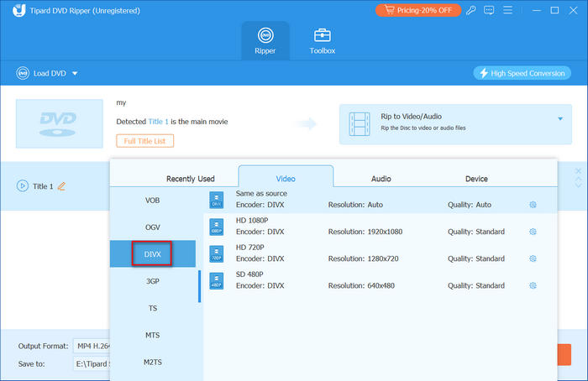The width and height of the screenshot is (588, 381).
Task: Choose the HD 1080P preset
Action: (x=381, y=227)
